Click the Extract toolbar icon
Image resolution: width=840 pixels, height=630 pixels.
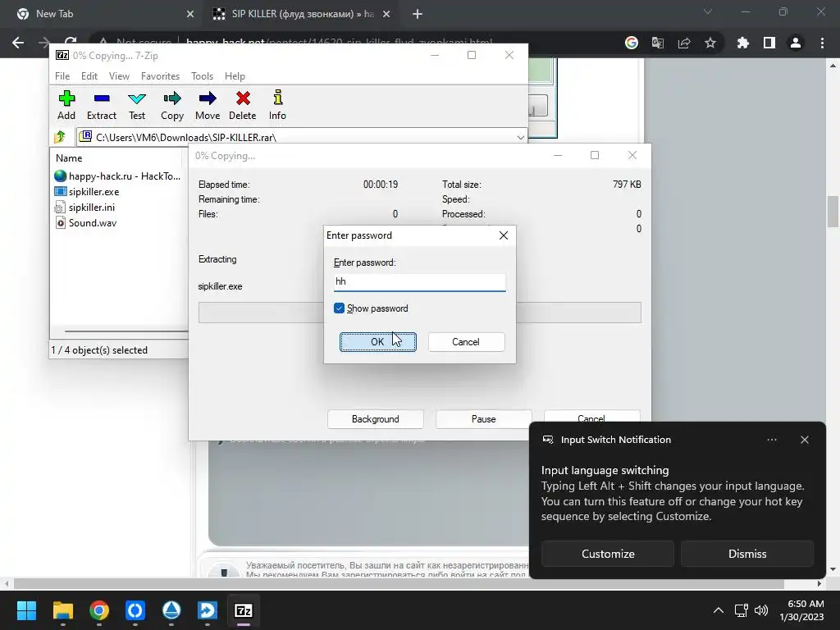tap(101, 105)
